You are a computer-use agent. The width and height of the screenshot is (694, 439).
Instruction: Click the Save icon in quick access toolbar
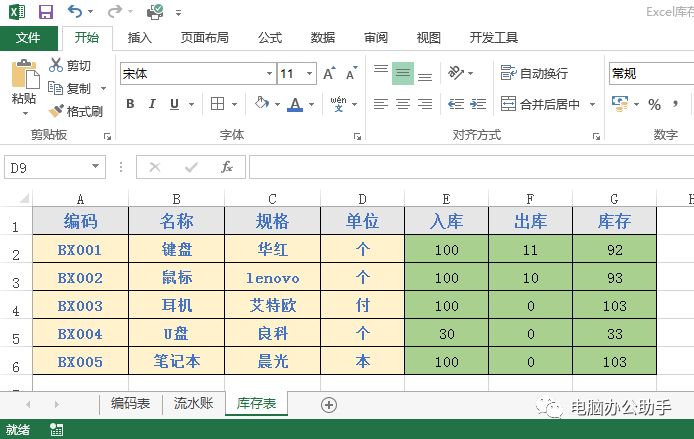pyautogui.click(x=46, y=12)
